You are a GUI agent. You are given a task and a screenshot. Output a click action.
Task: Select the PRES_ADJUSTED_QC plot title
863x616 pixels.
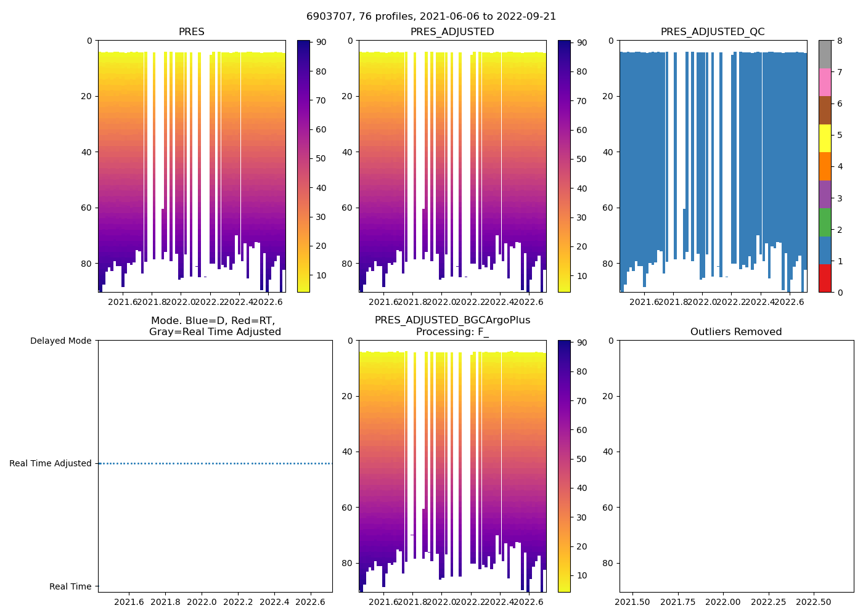[x=713, y=32]
